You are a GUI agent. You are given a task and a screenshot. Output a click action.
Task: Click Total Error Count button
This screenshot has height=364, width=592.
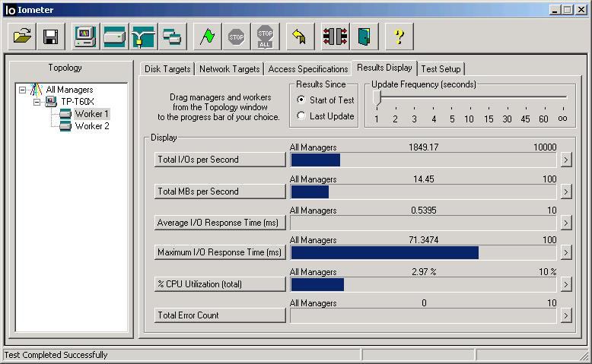pos(220,315)
